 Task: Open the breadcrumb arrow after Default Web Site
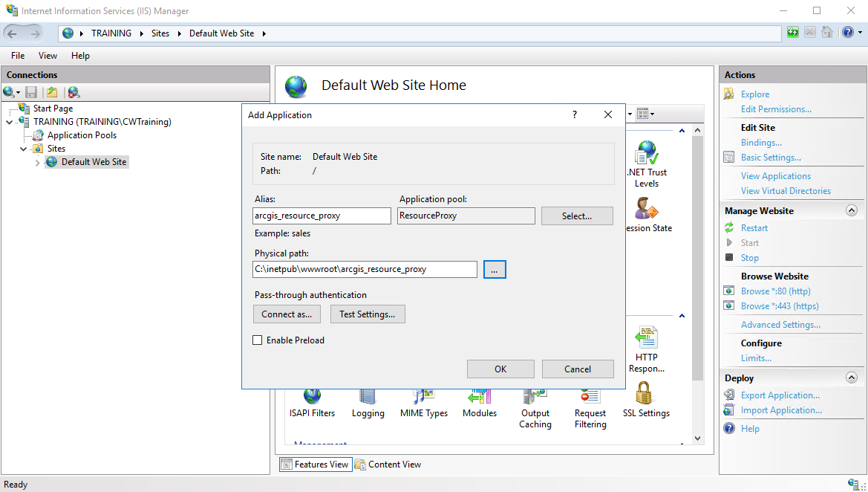264,33
